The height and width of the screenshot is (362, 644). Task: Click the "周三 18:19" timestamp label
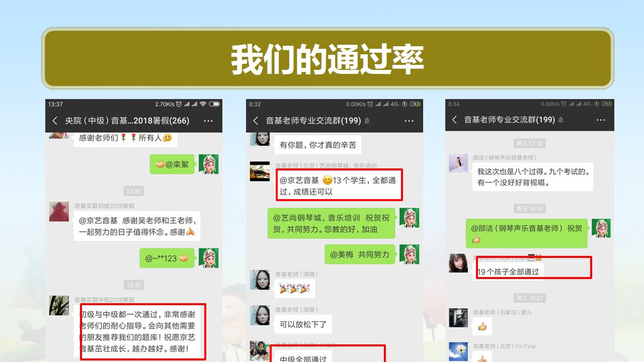[x=529, y=208]
